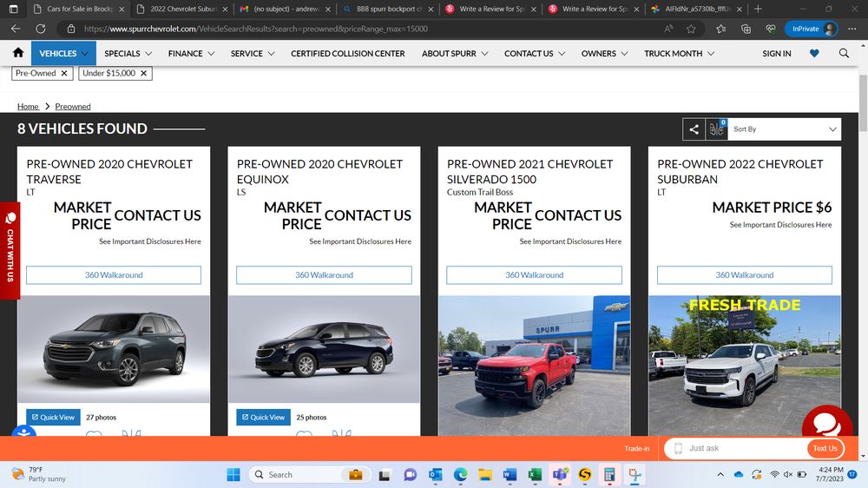The image size is (868, 488).
Task: Open 360 Walkaround for 2020 Traverse
Action: (114, 274)
